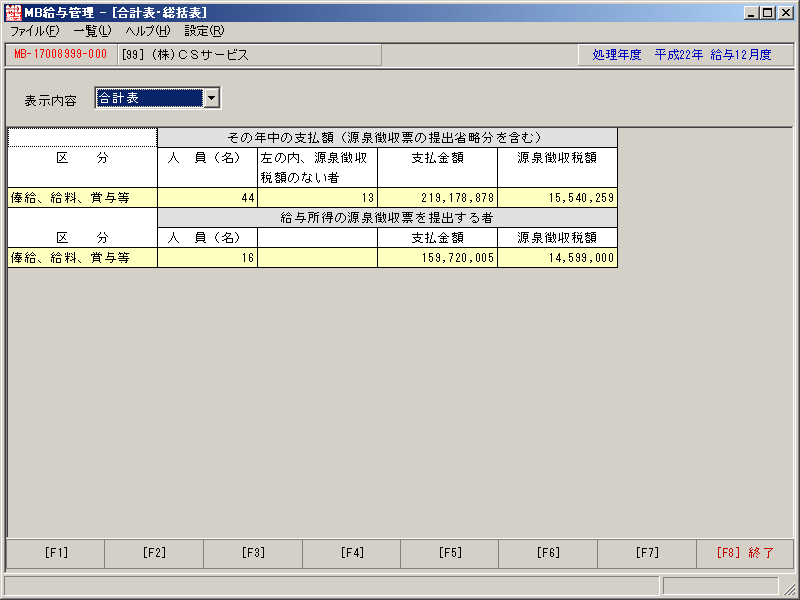Select the cell showing 16 人員

[x=208, y=258]
